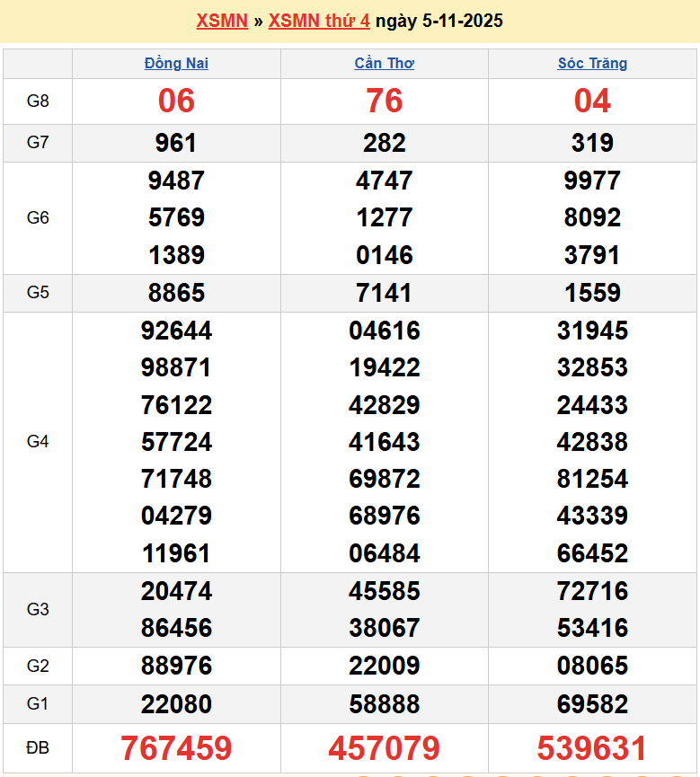Click Đồng Nai G2 number 88976
Image resolution: width=700 pixels, height=777 pixels.
coord(176,667)
